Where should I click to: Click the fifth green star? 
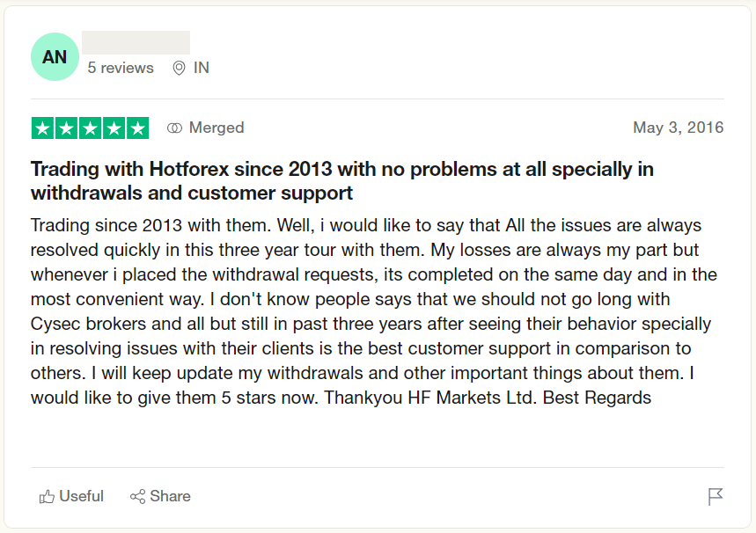click(x=137, y=128)
